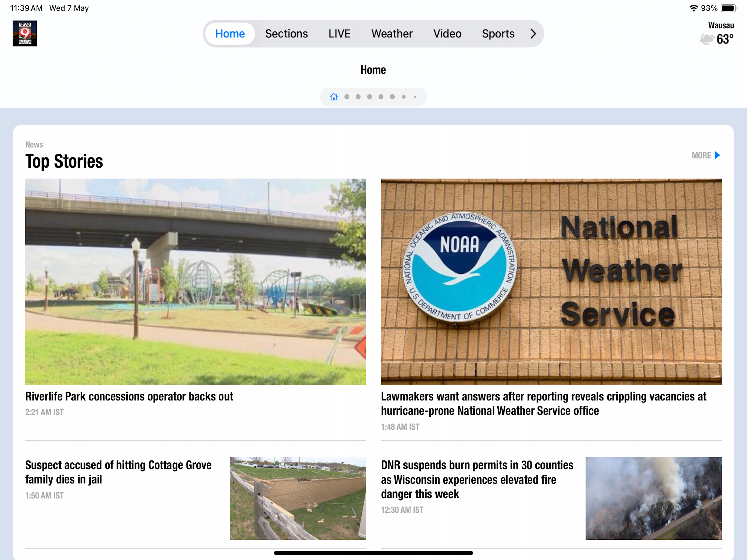Open MORE top stories link
This screenshot has height=560, width=747.
point(701,155)
